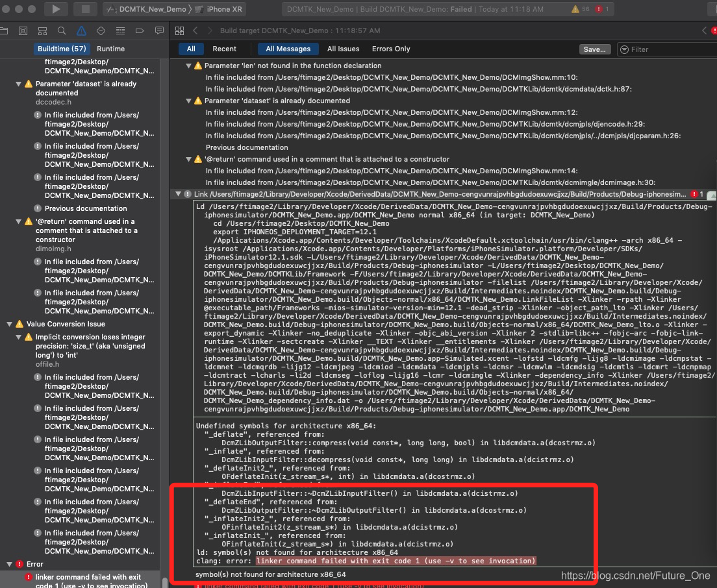Select the All filter tab

(x=191, y=49)
